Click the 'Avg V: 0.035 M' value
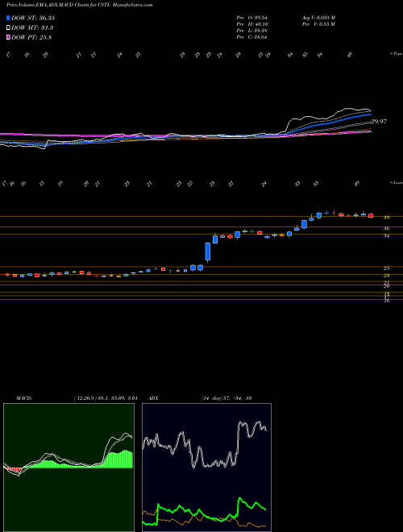Viewport: 403px width, 532px height. tap(318, 18)
